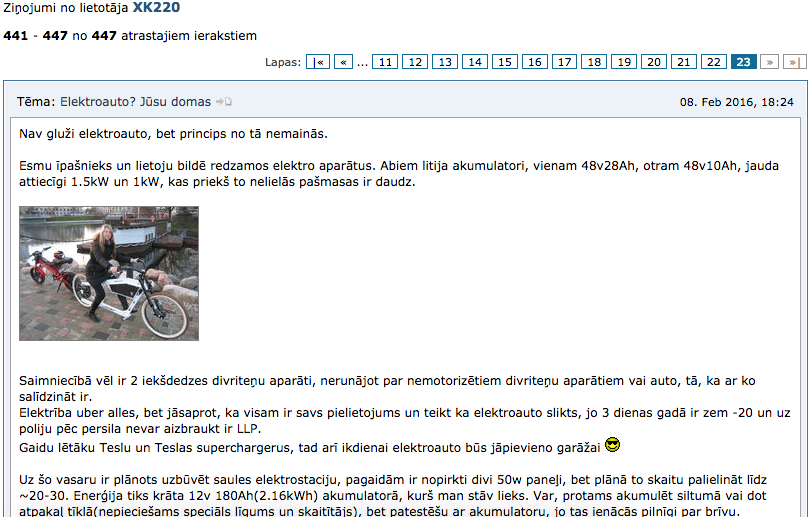
Task: Go to page 14
Action: (x=475, y=62)
